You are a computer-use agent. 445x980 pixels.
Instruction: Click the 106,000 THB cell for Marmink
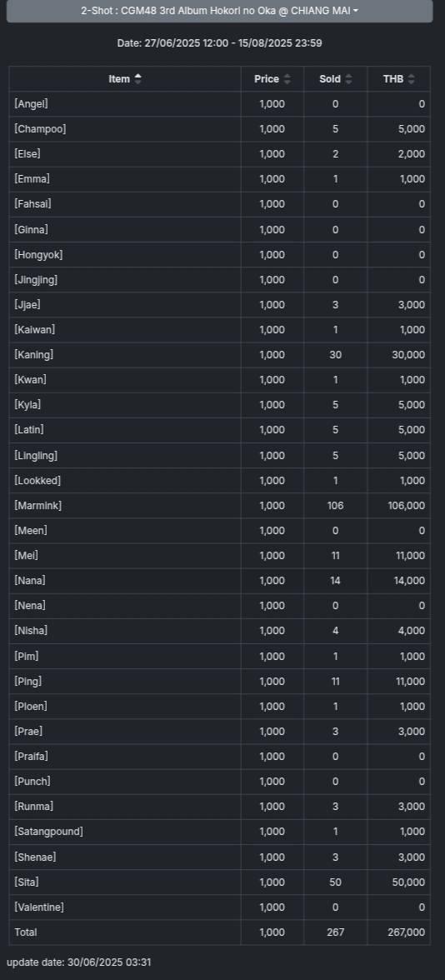click(398, 505)
